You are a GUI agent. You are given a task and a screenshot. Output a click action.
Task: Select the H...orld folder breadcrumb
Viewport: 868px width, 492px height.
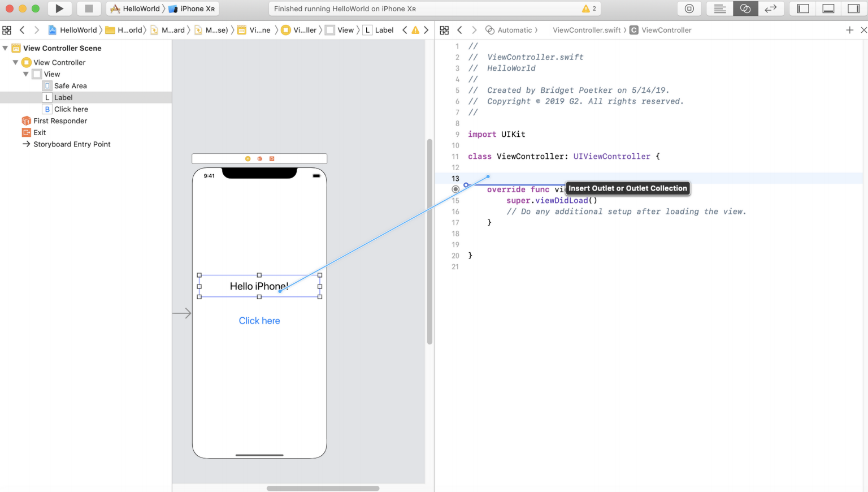click(x=124, y=30)
